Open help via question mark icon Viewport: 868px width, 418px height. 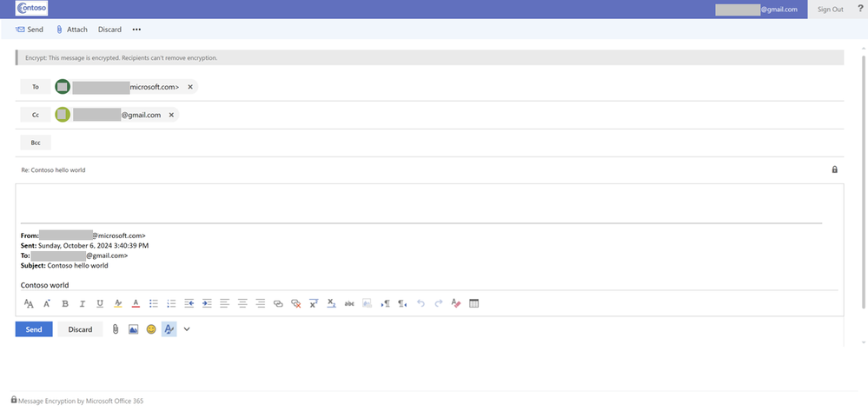point(860,9)
